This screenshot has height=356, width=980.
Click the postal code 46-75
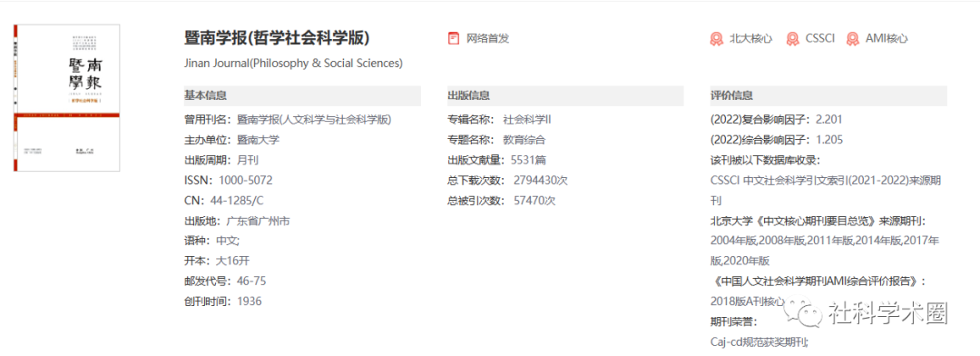coord(251,281)
